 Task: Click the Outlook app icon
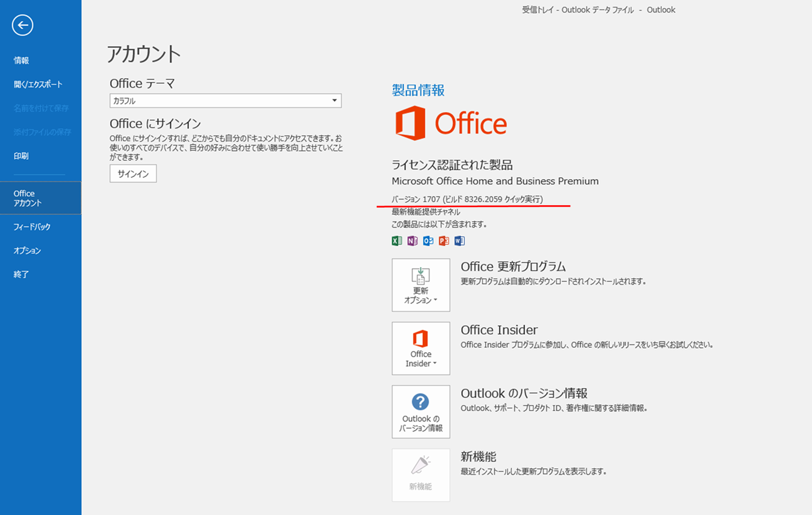428,241
